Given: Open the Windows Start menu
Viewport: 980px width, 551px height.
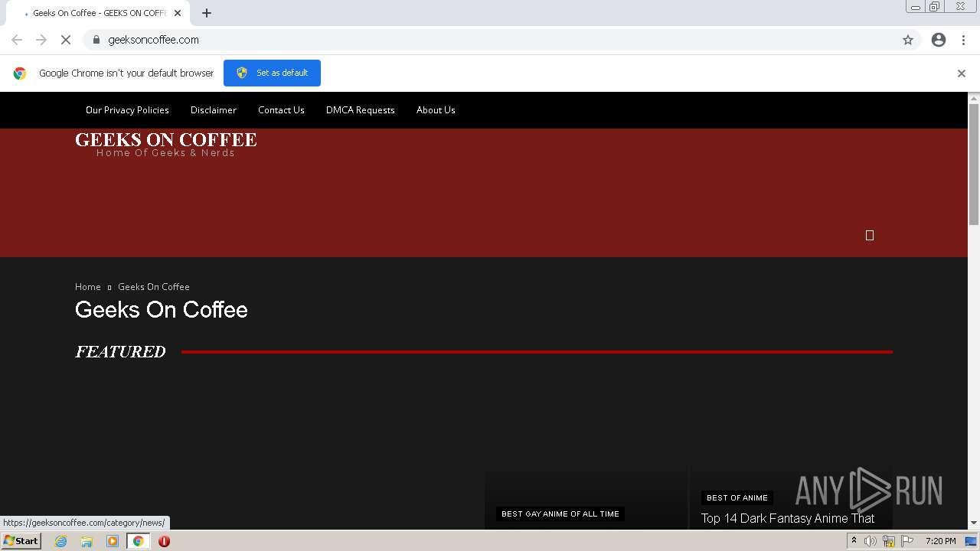Looking at the screenshot, I should pos(21,541).
